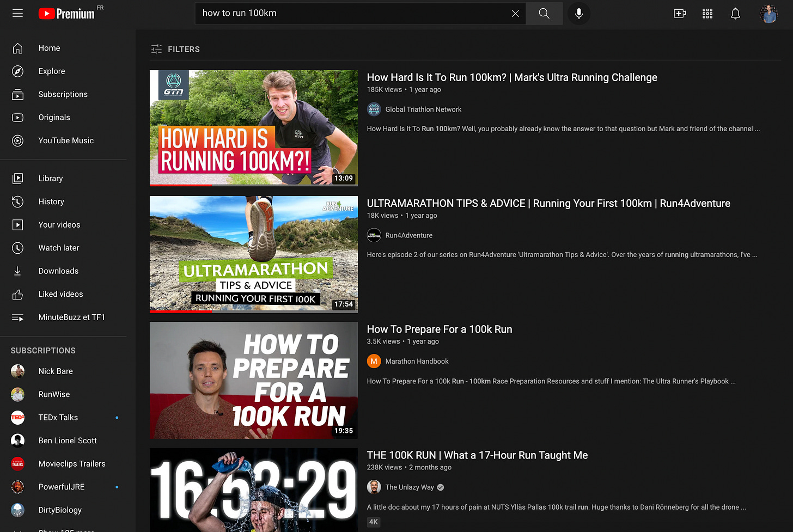This screenshot has width=793, height=532.
Task: Click the Liked videos thumbs-up icon
Action: point(17,294)
